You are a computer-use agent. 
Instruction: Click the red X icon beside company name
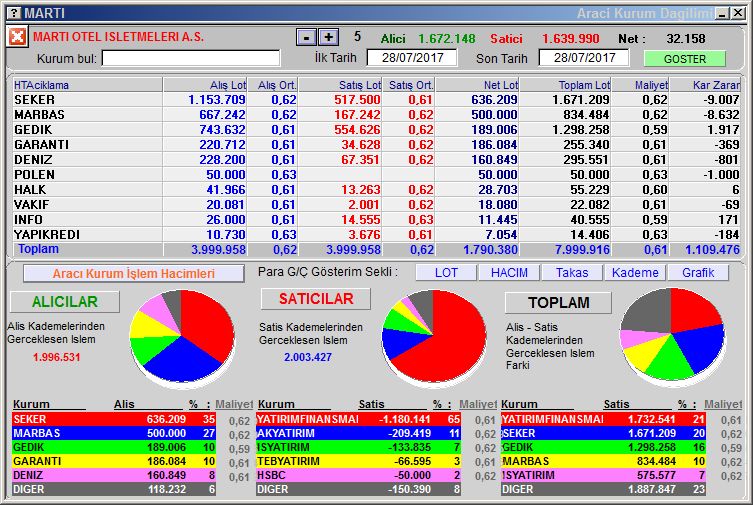(17, 36)
